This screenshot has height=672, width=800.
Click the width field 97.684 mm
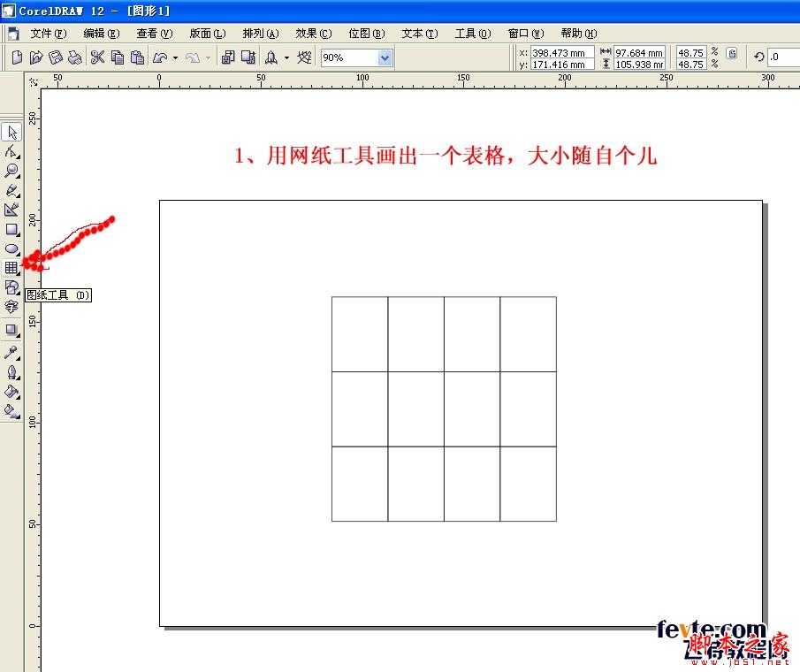[639, 52]
